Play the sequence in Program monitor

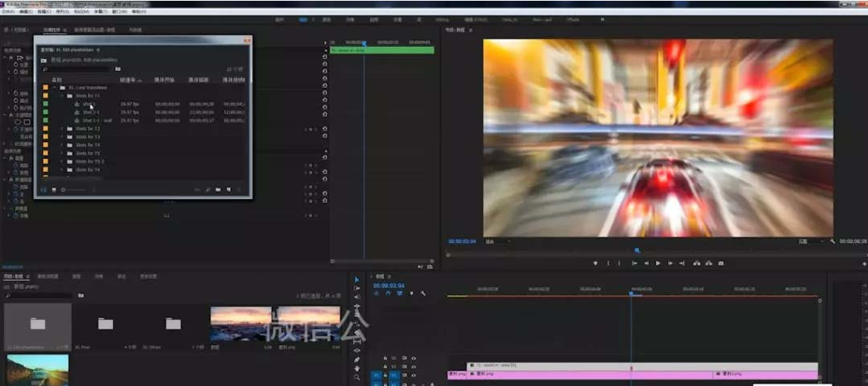(657, 264)
